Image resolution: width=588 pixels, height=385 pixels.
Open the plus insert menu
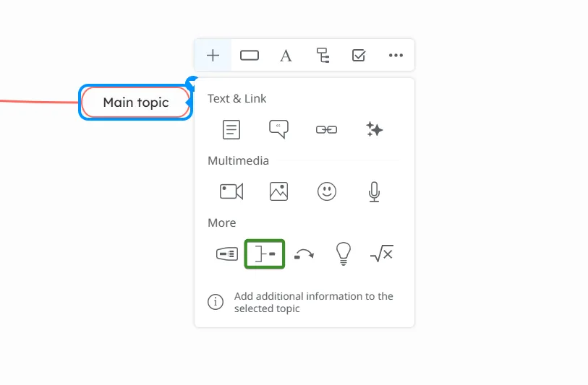coord(213,56)
